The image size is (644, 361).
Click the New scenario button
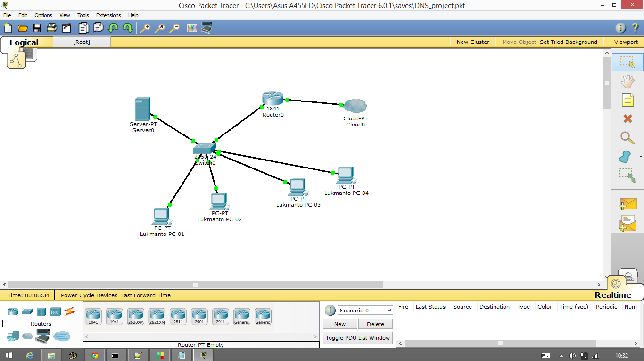point(340,324)
